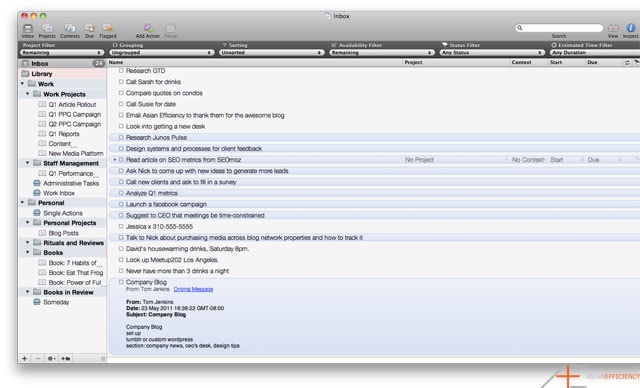Add a new item with plus button
The image size is (640, 388).
pos(24,359)
